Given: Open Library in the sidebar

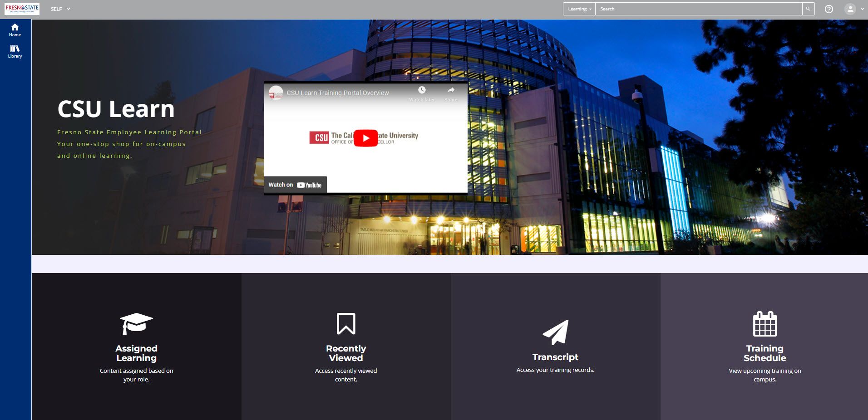Looking at the screenshot, I should pos(15,51).
